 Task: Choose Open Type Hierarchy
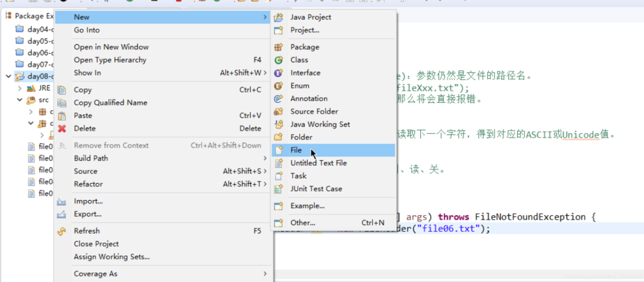coord(110,60)
